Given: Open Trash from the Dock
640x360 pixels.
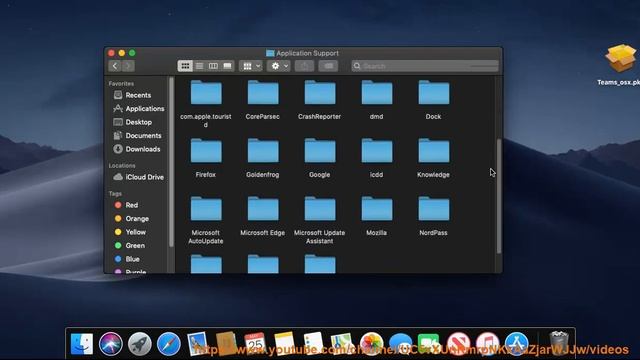Looking at the screenshot, I should (559, 343).
